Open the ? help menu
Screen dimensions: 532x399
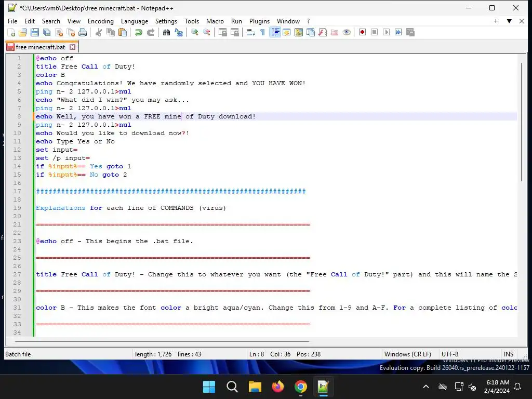tap(308, 21)
